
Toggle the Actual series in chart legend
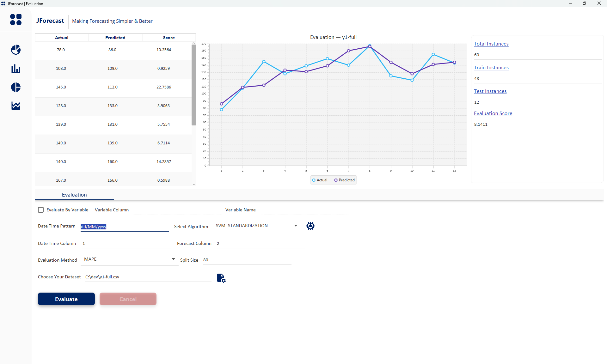pos(320,180)
